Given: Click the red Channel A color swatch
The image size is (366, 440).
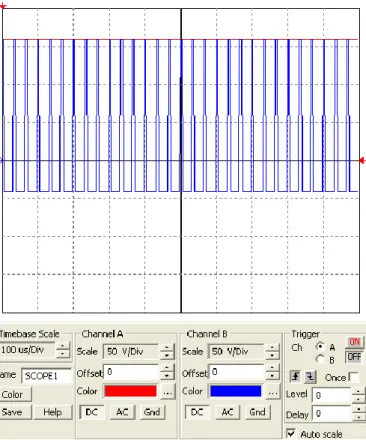Looking at the screenshot, I should [x=130, y=391].
